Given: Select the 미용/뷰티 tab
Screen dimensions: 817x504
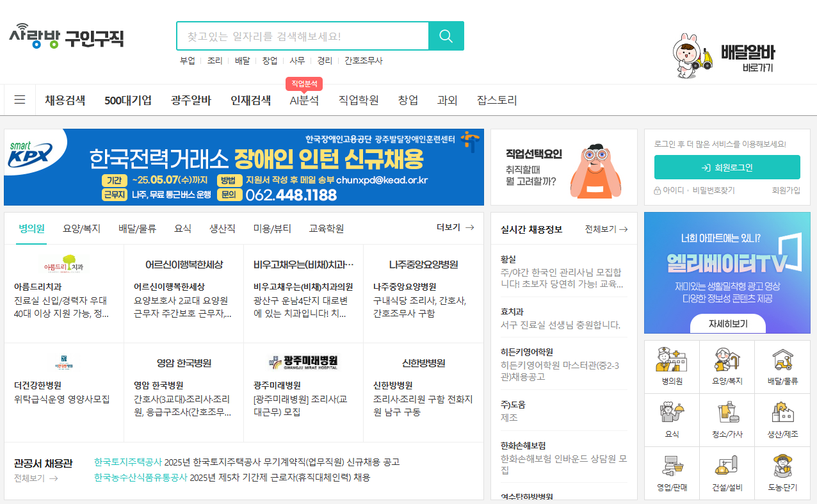Looking at the screenshot, I should (272, 229).
